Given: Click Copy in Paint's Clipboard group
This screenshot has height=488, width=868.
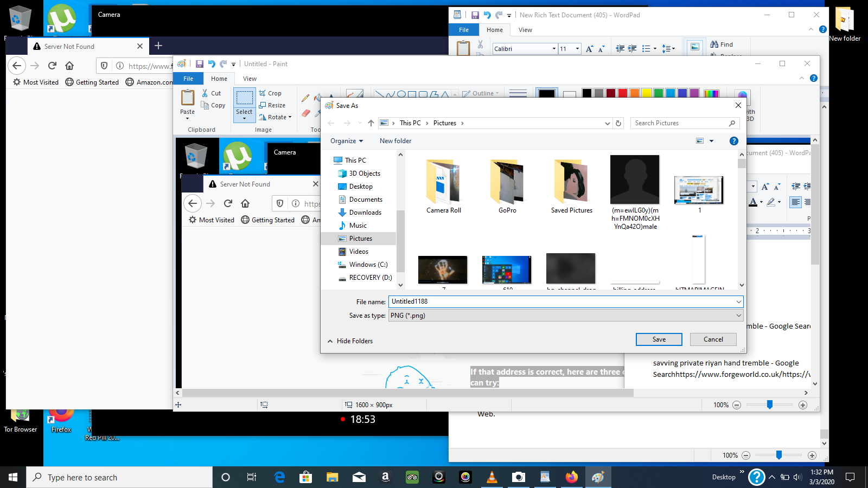Looking at the screenshot, I should 213,105.
